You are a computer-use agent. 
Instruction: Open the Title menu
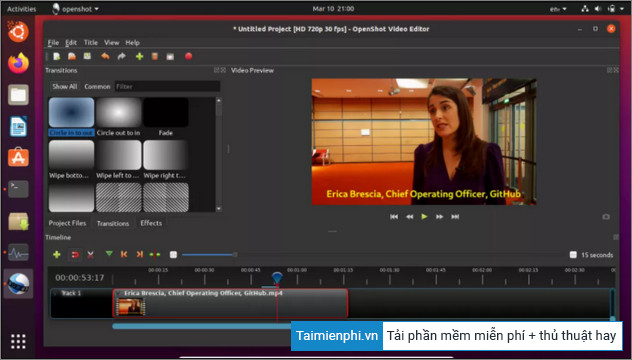pos(91,43)
